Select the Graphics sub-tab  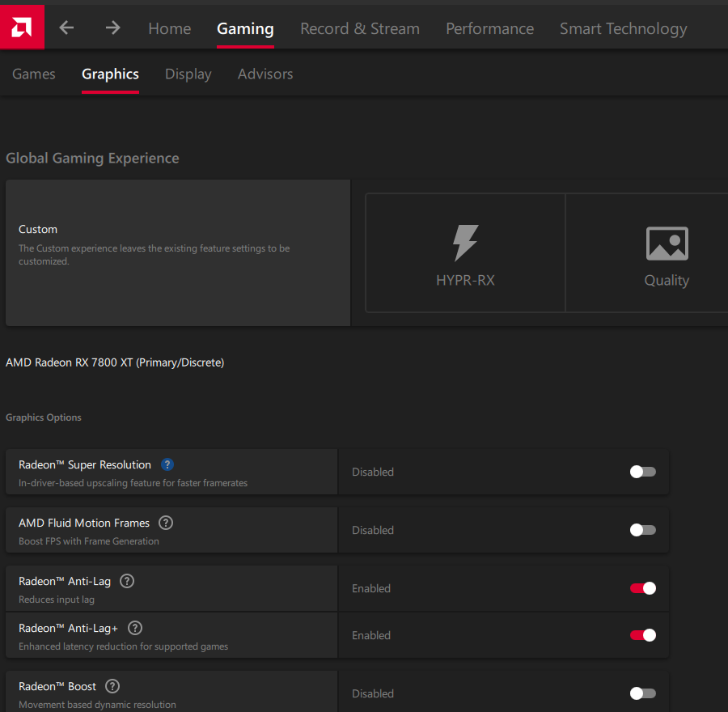pyautogui.click(x=110, y=74)
